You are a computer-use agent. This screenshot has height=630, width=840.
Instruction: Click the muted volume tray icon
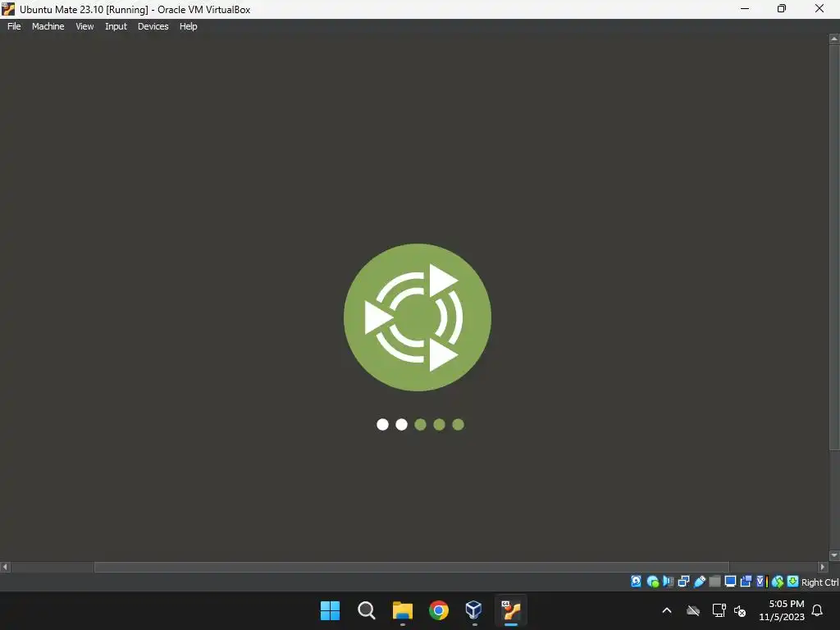pyautogui.click(x=740, y=610)
